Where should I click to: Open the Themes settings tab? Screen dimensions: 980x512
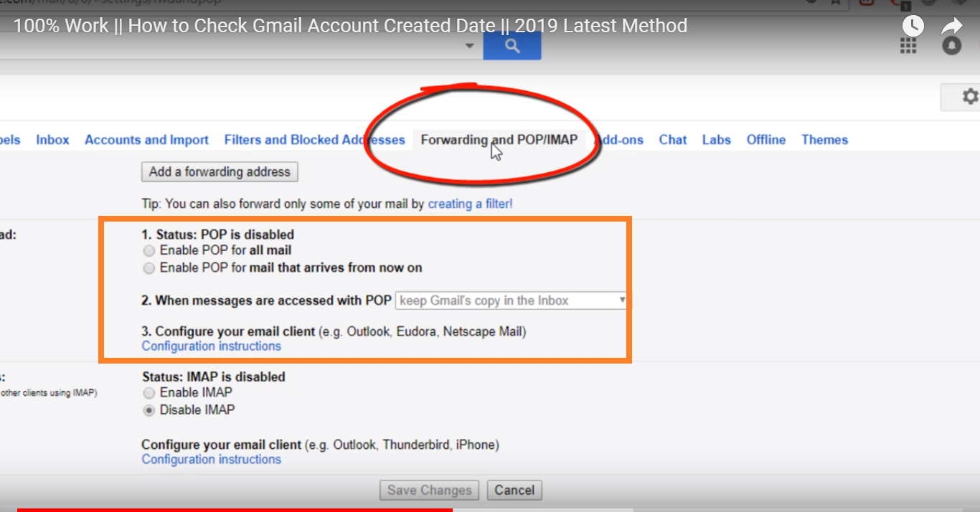824,140
